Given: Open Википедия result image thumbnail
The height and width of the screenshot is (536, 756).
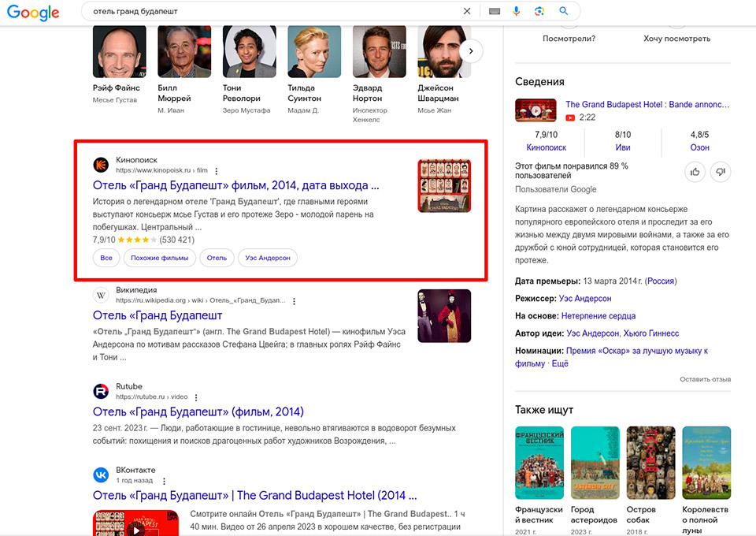Looking at the screenshot, I should 444,316.
